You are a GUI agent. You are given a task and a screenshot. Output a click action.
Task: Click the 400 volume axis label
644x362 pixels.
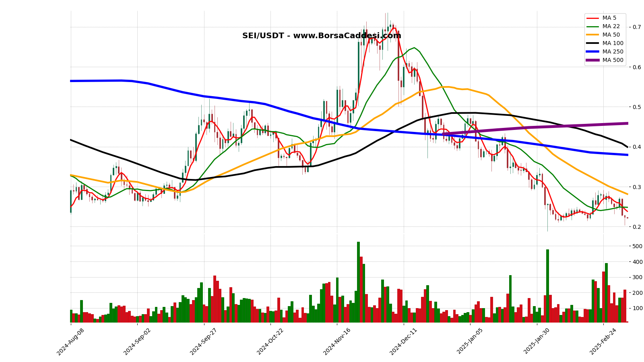(x=638, y=262)
